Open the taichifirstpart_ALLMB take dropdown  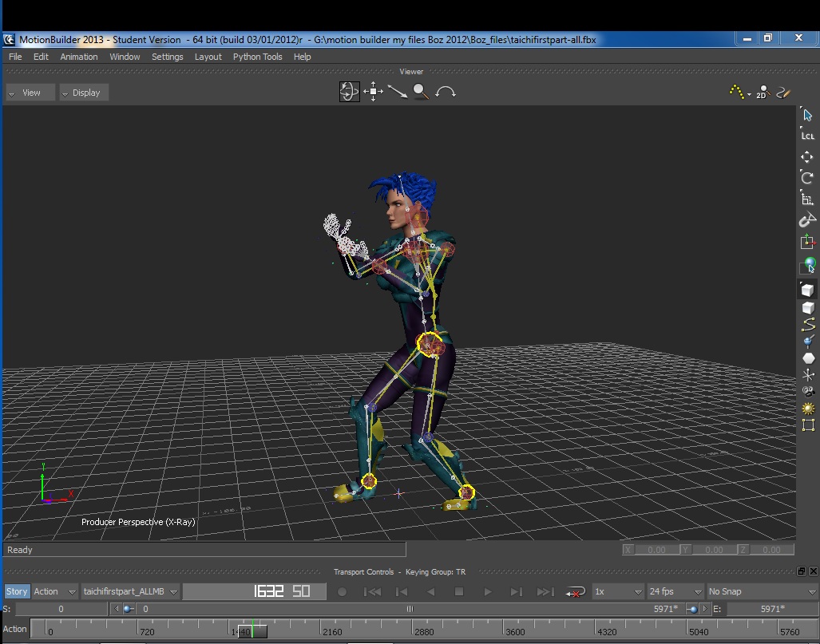[131, 591]
